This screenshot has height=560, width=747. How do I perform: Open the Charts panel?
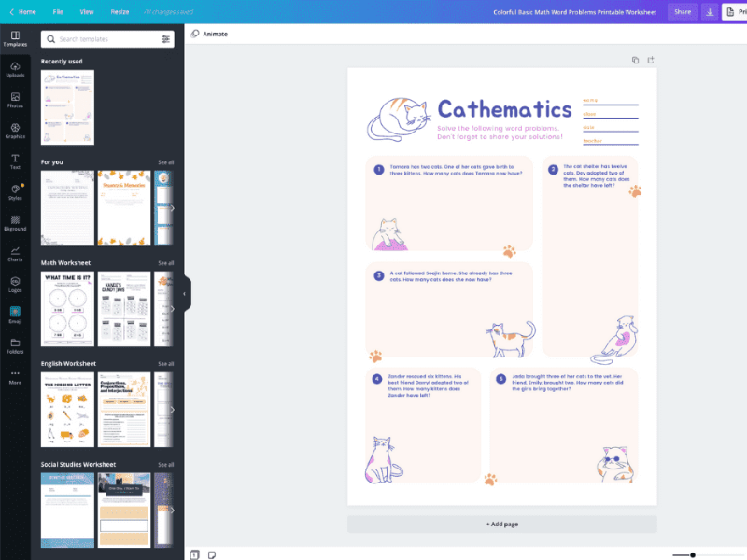15,255
